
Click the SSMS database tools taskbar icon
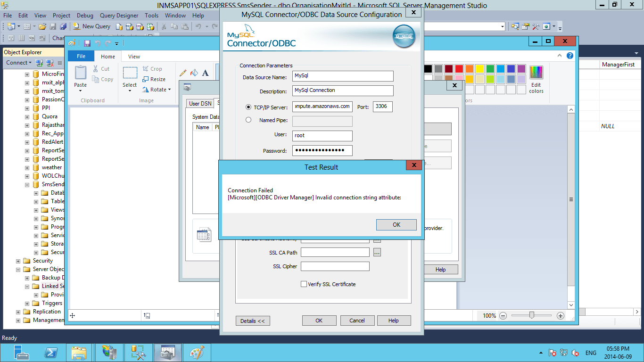[x=139, y=353]
